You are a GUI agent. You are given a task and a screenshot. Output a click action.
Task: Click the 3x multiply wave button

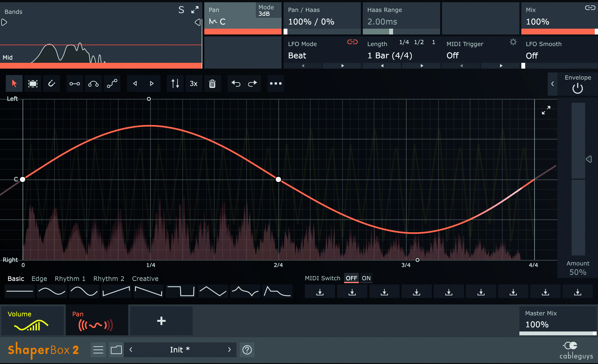[x=194, y=84]
